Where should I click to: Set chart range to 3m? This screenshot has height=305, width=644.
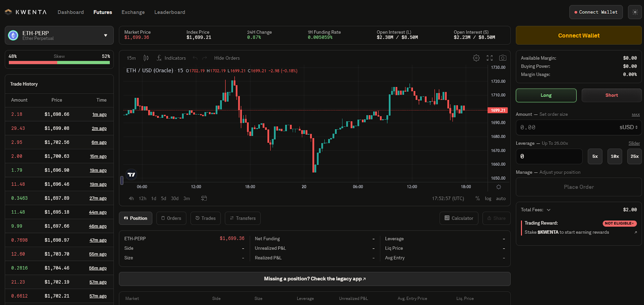[x=187, y=198]
